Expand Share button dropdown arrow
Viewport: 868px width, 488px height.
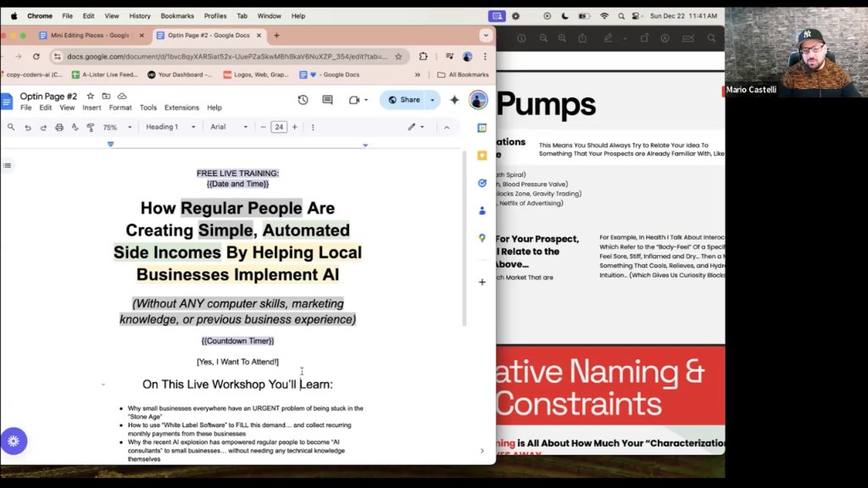tap(432, 100)
